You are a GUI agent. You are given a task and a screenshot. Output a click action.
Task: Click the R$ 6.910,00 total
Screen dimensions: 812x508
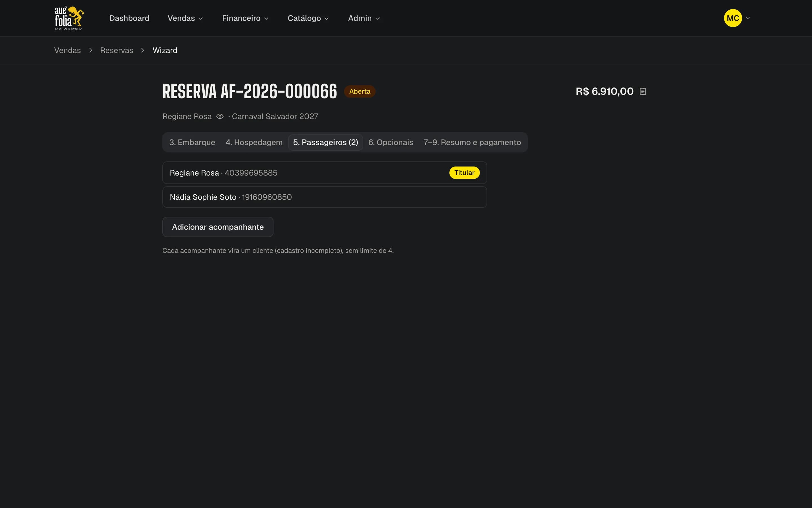605,91
